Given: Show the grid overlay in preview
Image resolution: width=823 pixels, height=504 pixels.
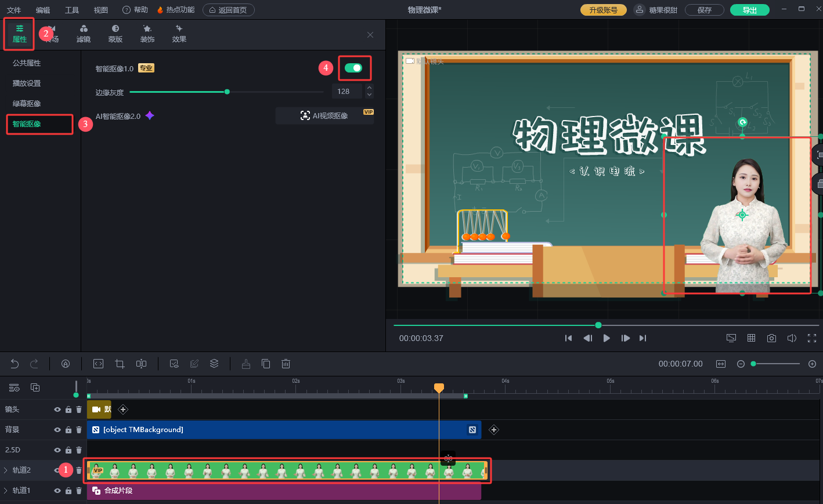Looking at the screenshot, I should pyautogui.click(x=751, y=338).
